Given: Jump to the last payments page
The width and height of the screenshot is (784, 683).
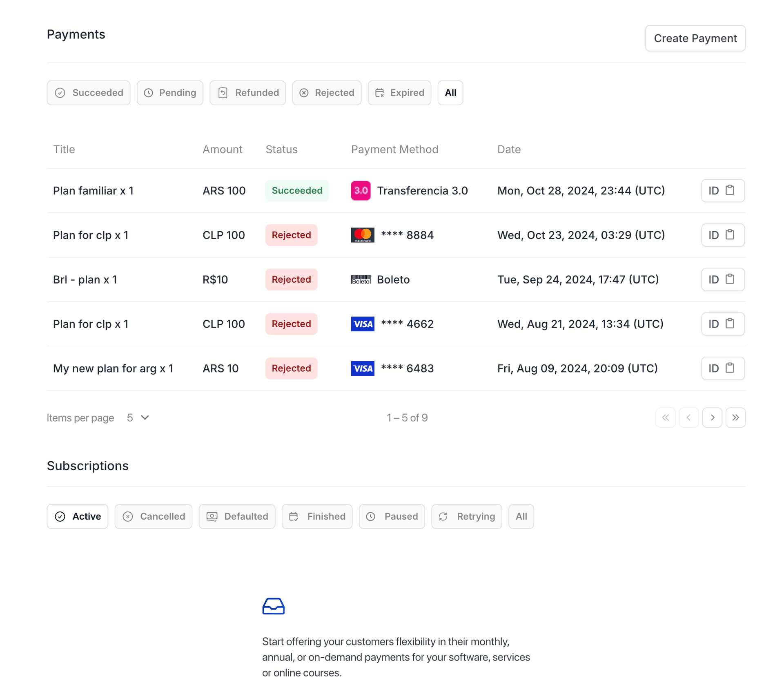Looking at the screenshot, I should pyautogui.click(x=735, y=417).
